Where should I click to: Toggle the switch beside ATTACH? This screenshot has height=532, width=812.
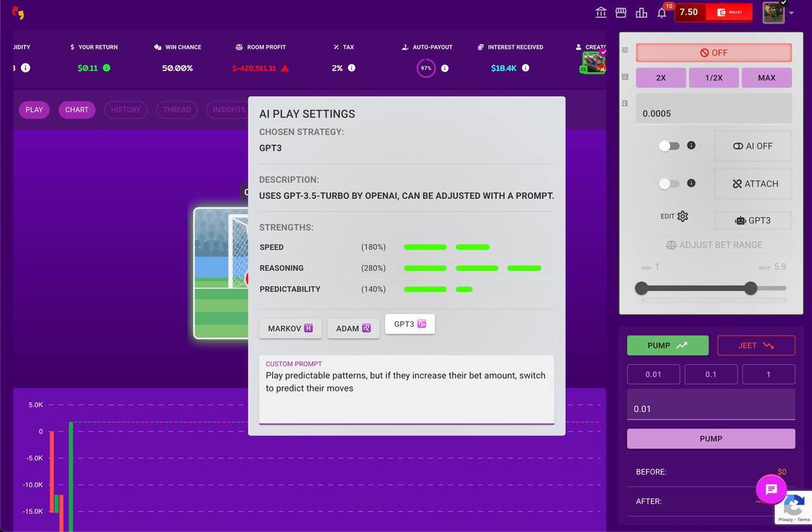pos(669,183)
